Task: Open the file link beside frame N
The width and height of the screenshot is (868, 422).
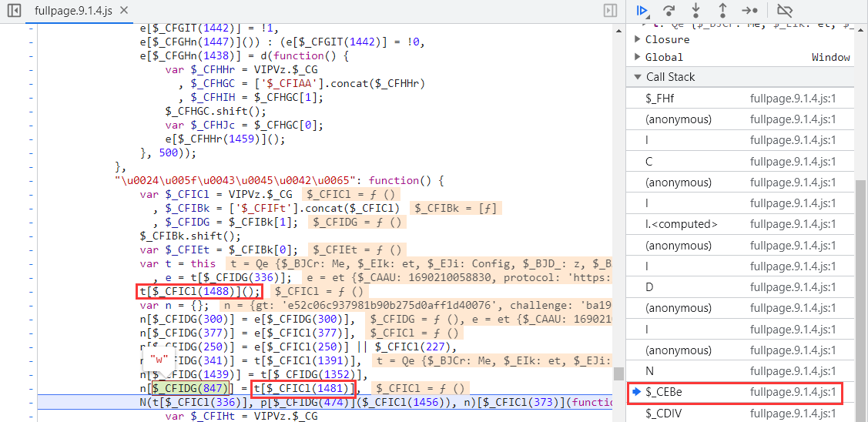Action: click(x=793, y=371)
